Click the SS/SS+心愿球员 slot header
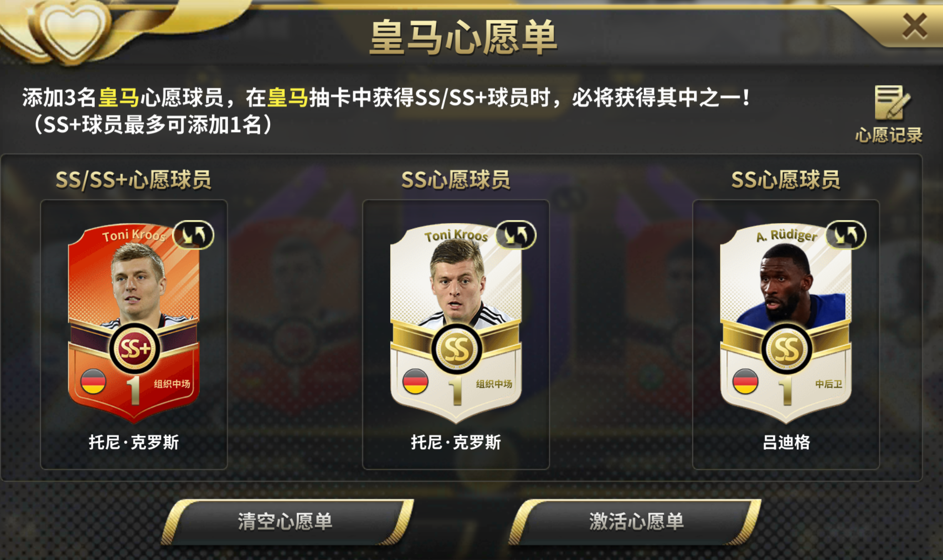This screenshot has width=943, height=560. point(133,180)
